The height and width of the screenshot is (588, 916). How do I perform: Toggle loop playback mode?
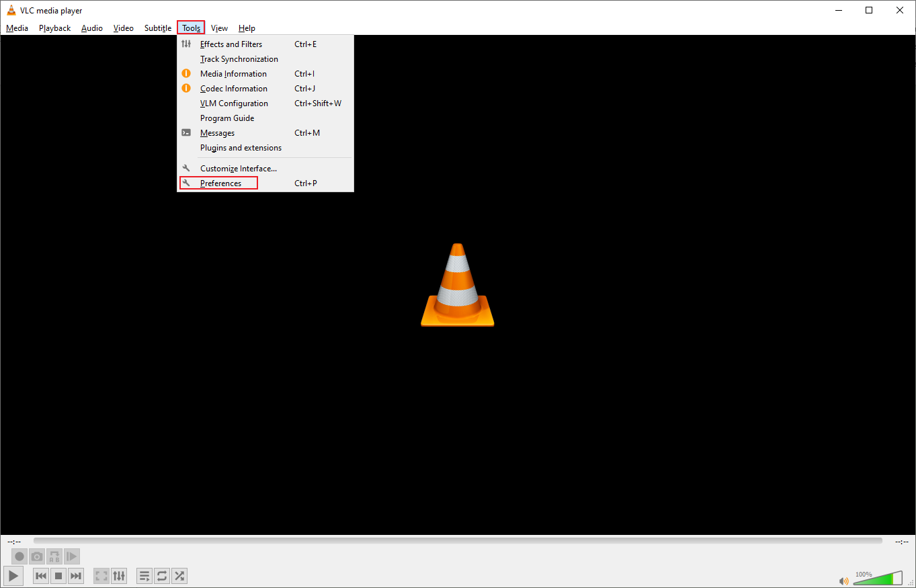coord(161,576)
